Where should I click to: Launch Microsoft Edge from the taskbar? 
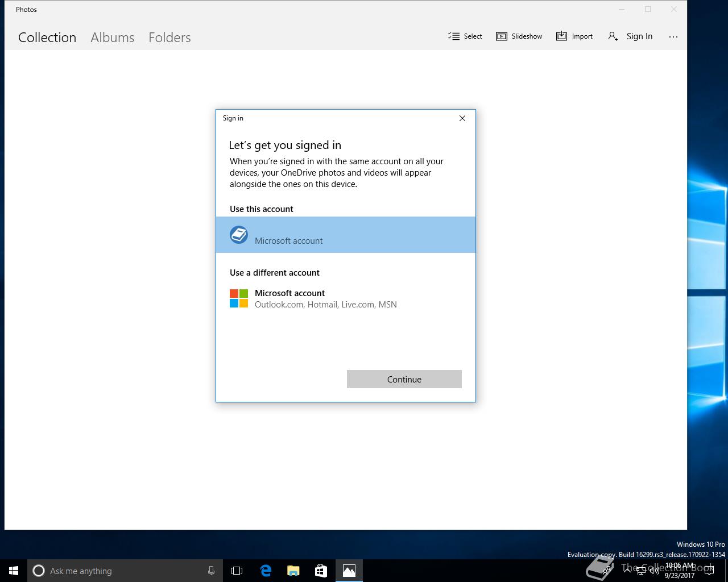coord(266,571)
